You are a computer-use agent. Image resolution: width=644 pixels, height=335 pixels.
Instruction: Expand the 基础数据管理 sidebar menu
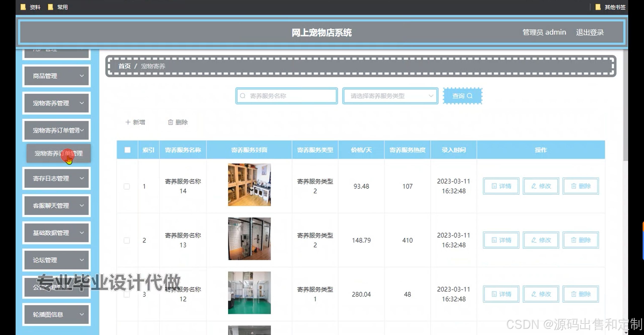click(57, 233)
